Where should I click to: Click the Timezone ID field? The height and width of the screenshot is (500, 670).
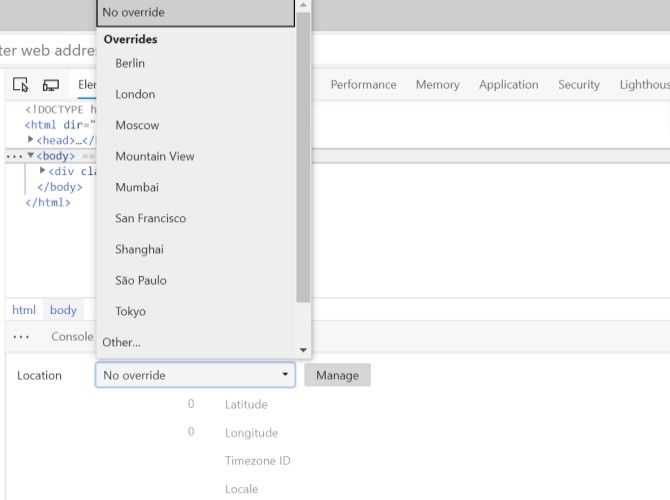pyautogui.click(x=258, y=461)
